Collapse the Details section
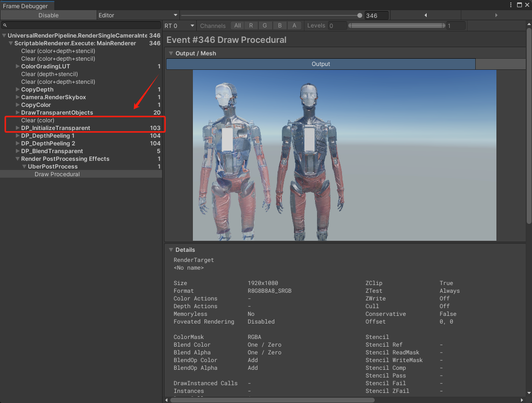 171,250
